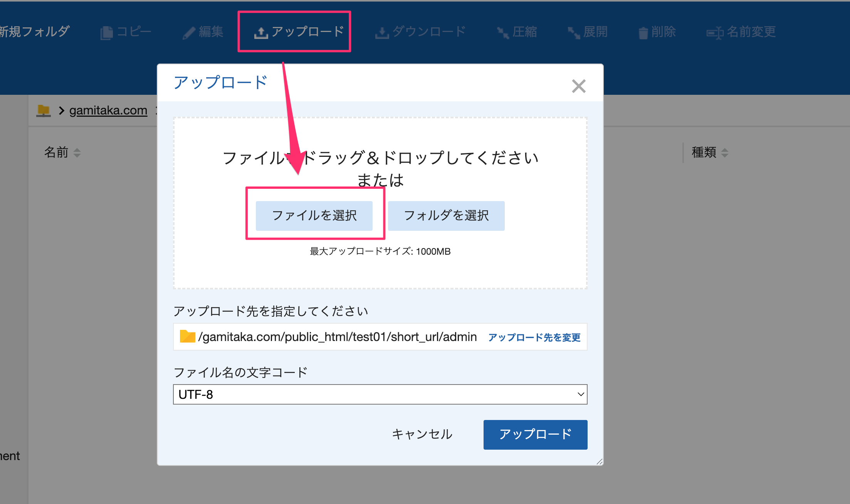Click the Rename (名前変更) toolbar icon
Viewport: 850px width, 504px height.
tap(715, 33)
